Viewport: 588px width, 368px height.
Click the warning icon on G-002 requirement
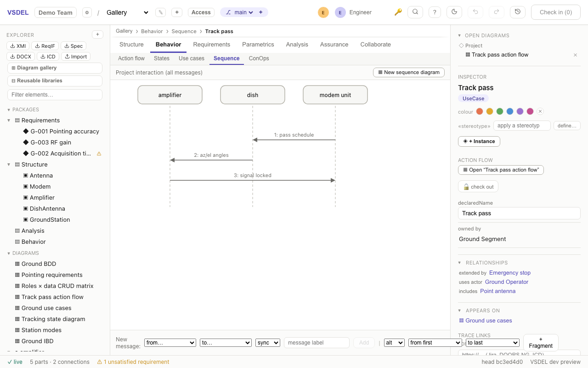tap(99, 154)
